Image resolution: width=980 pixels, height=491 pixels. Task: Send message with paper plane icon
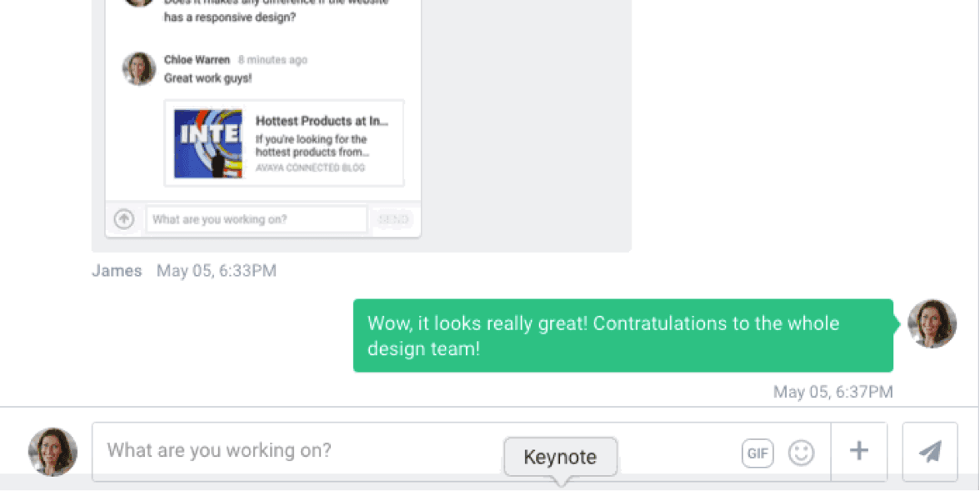coord(930,452)
